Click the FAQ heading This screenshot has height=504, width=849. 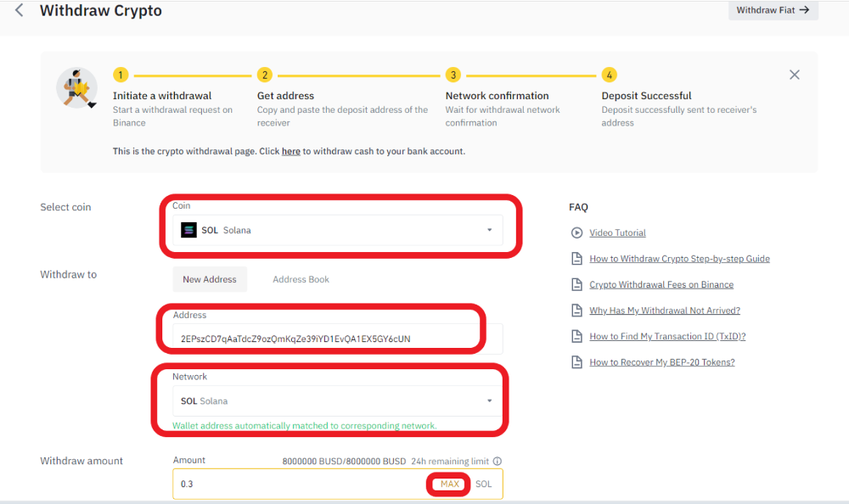(x=578, y=207)
